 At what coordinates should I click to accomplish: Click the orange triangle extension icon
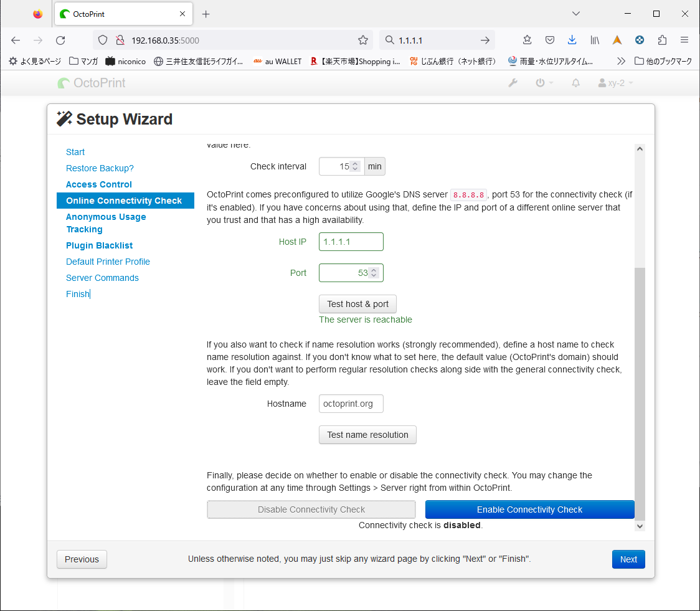(617, 40)
